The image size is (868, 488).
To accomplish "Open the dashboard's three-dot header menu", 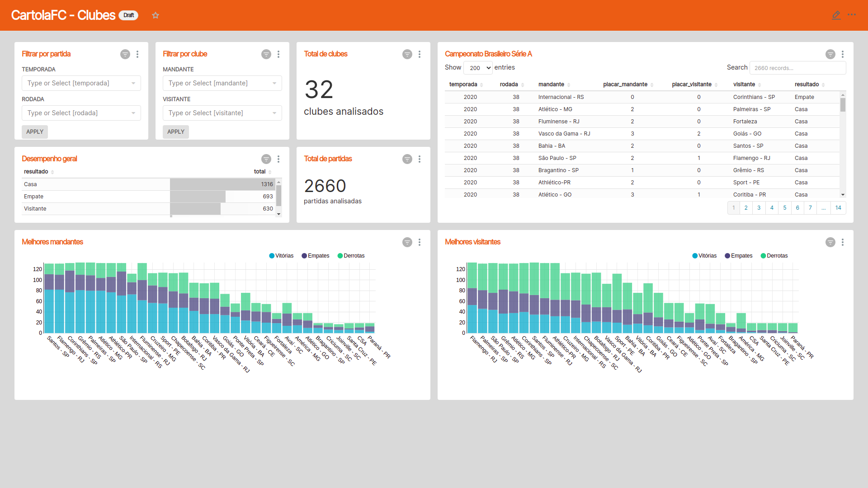I will pos(852,15).
